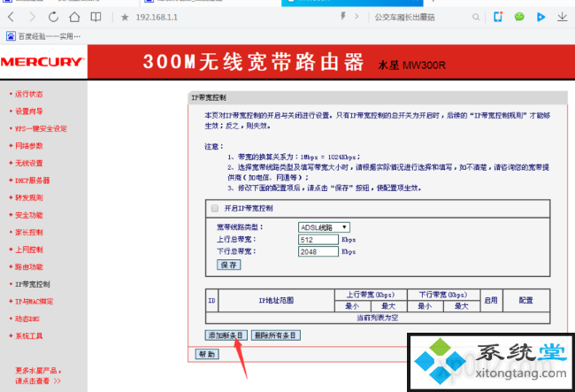Bookmark page with the star icon
This screenshot has width=575, height=392.
click(125, 17)
